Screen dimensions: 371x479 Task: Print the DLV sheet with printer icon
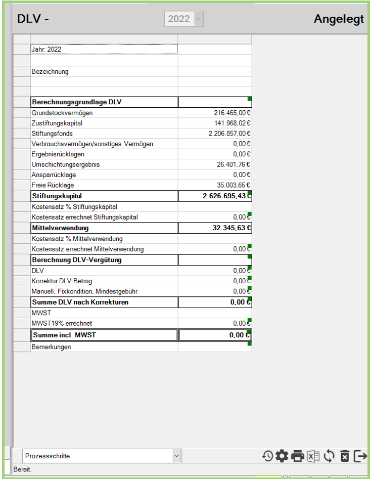click(297, 456)
